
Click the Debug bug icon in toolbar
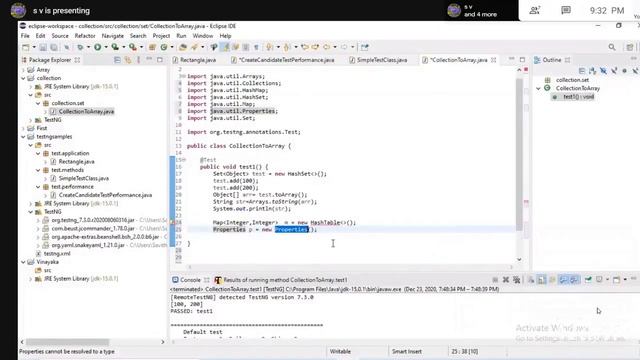tap(80, 47)
